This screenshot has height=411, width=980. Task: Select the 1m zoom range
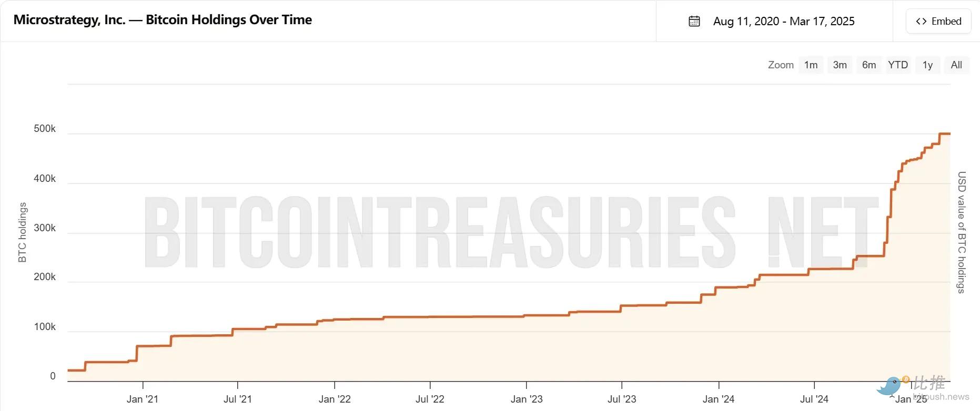[x=811, y=65]
